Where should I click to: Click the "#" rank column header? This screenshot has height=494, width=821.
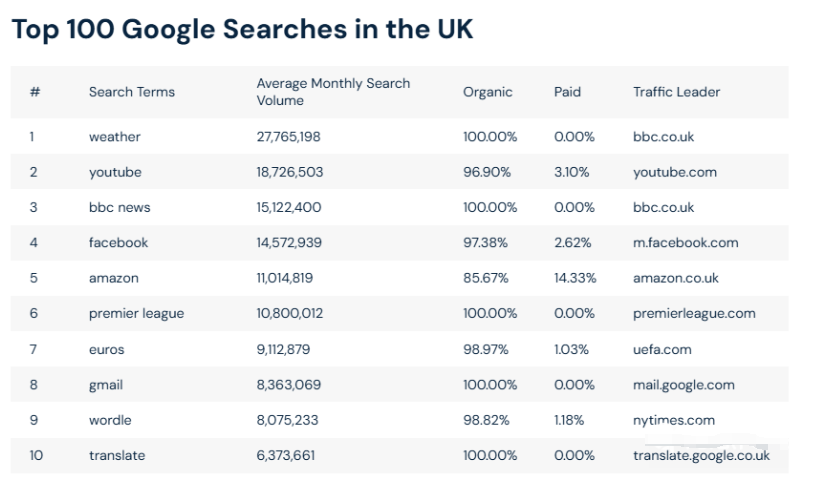tap(35, 92)
